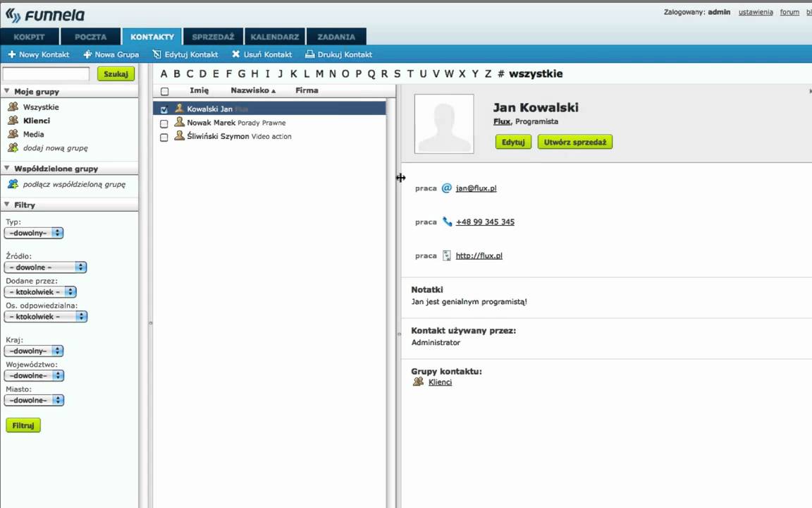
Task: Click the phone handset icon
Action: [447, 222]
